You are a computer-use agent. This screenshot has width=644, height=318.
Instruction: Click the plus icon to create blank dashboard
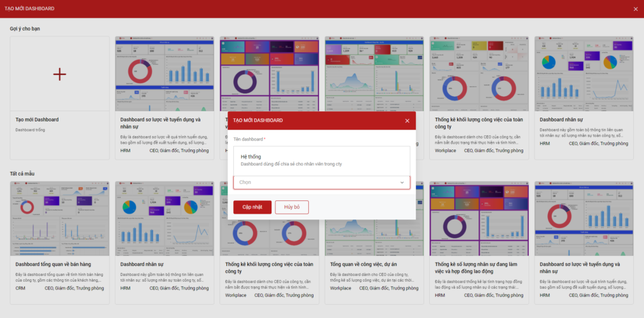click(x=60, y=74)
